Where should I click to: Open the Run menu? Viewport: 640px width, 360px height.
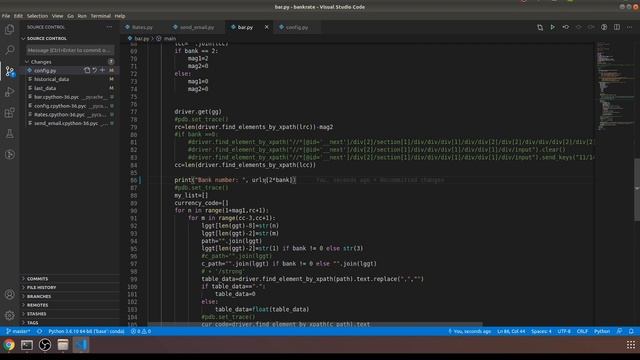(x=82, y=16)
